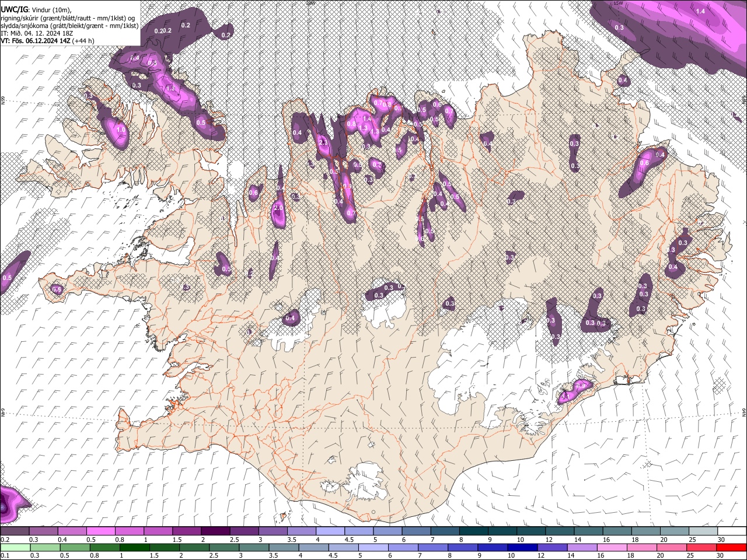The height and width of the screenshot is (560, 747).
Task: Pick the white swatch ending the snow scale
Action: 731,531
